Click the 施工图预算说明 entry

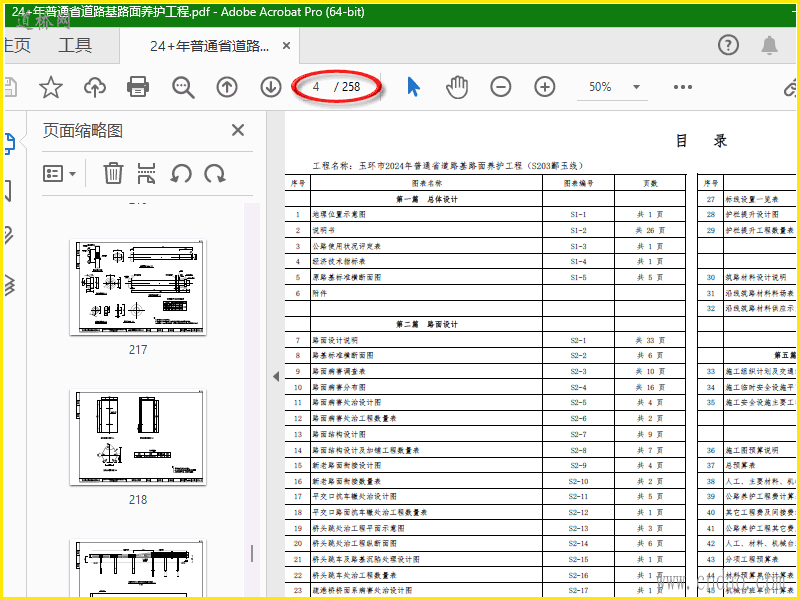coord(752,450)
